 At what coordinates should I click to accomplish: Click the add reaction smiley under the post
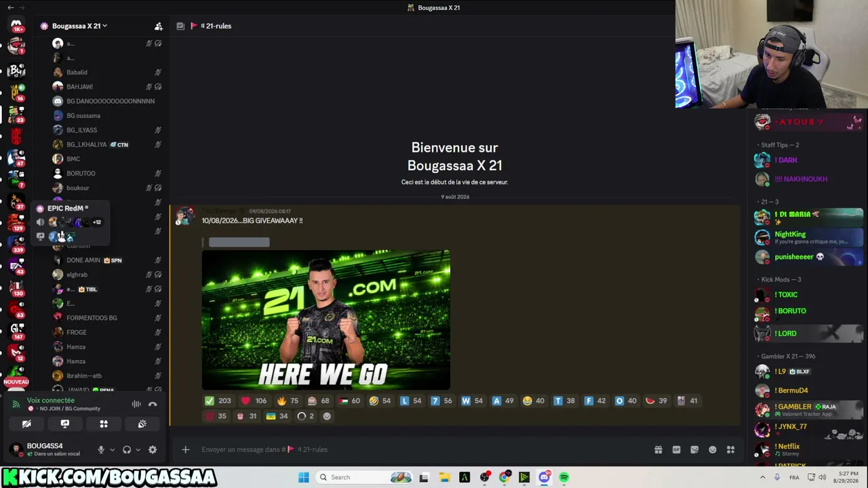(x=327, y=416)
